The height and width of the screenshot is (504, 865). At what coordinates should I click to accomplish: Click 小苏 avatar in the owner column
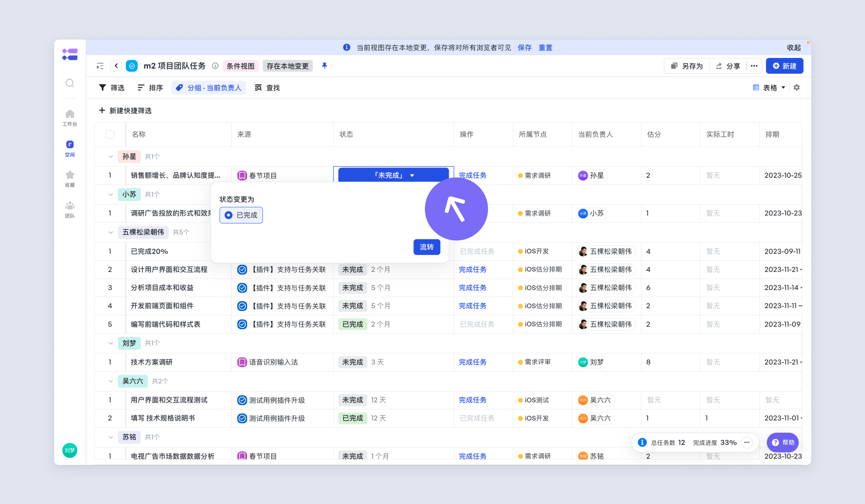583,213
